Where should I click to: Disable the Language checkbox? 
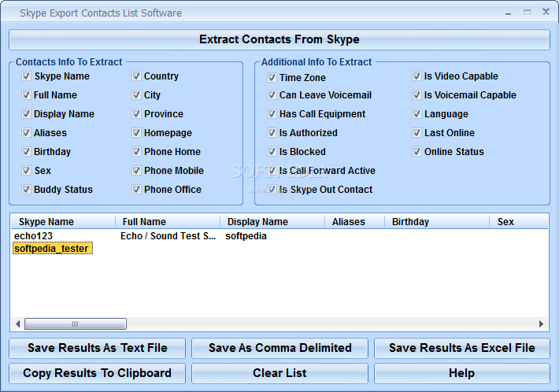(x=416, y=113)
